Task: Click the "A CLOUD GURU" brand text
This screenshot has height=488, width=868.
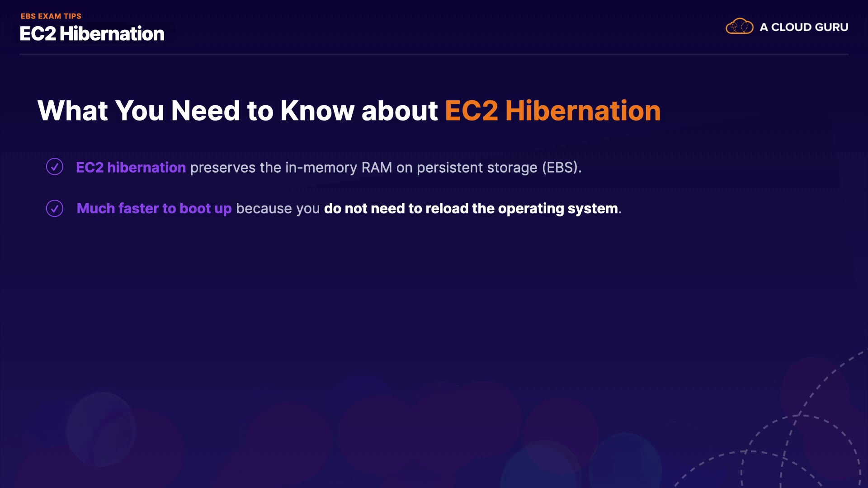Action: point(804,27)
